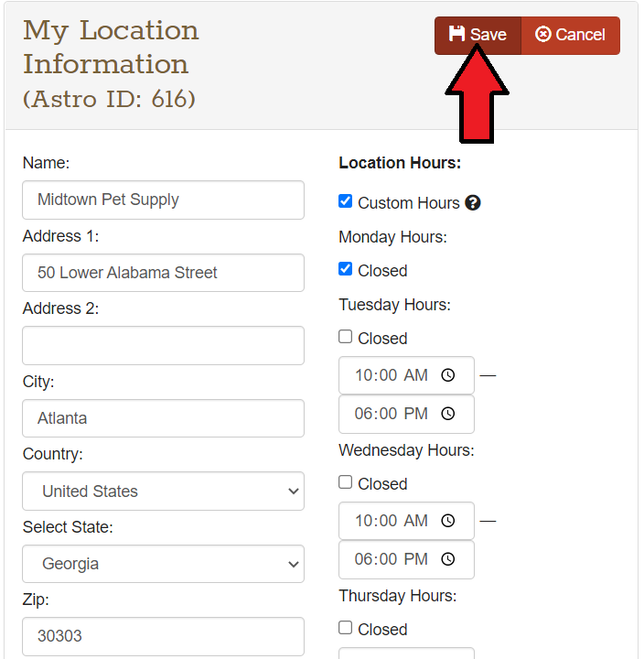Click the Name field containing Midtown Pet Supply
Screen dimensions: 644x659
click(x=163, y=200)
